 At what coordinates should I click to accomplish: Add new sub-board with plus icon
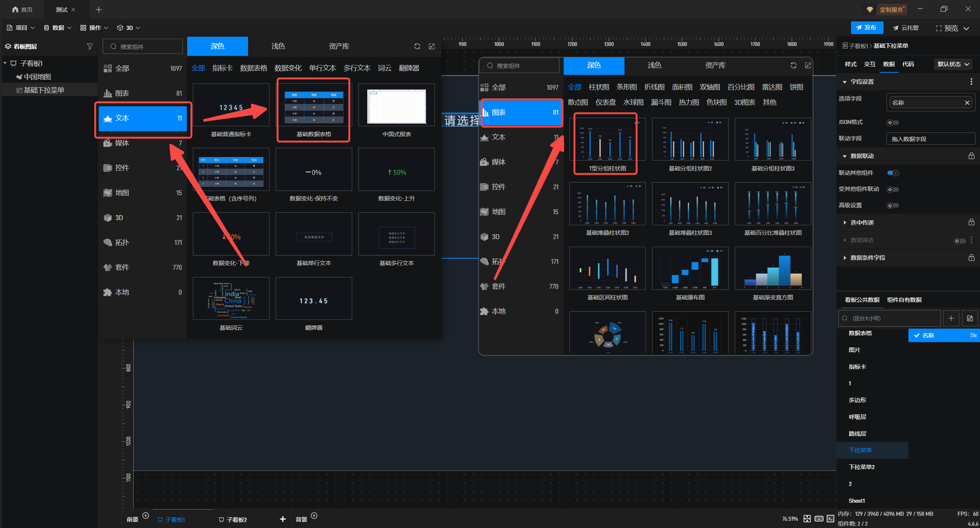pyautogui.click(x=283, y=519)
